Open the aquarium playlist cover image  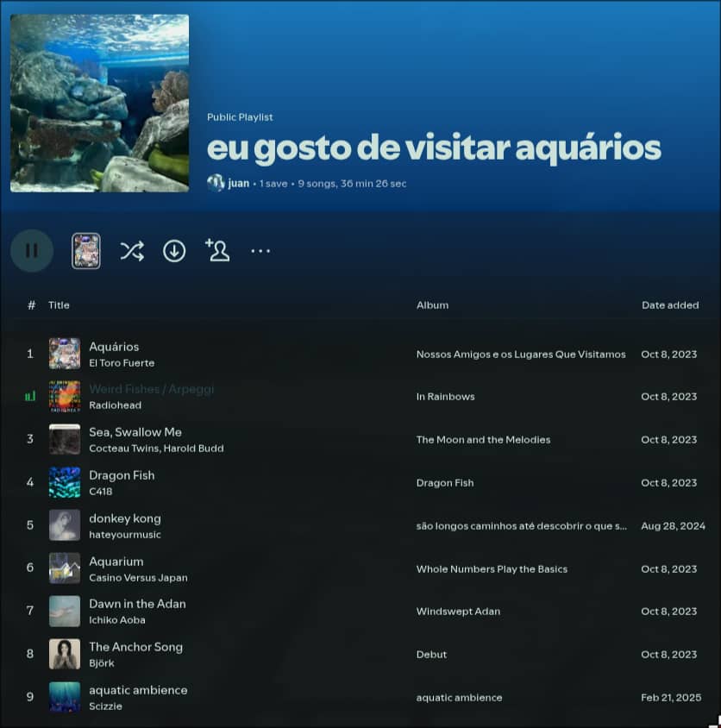click(99, 103)
